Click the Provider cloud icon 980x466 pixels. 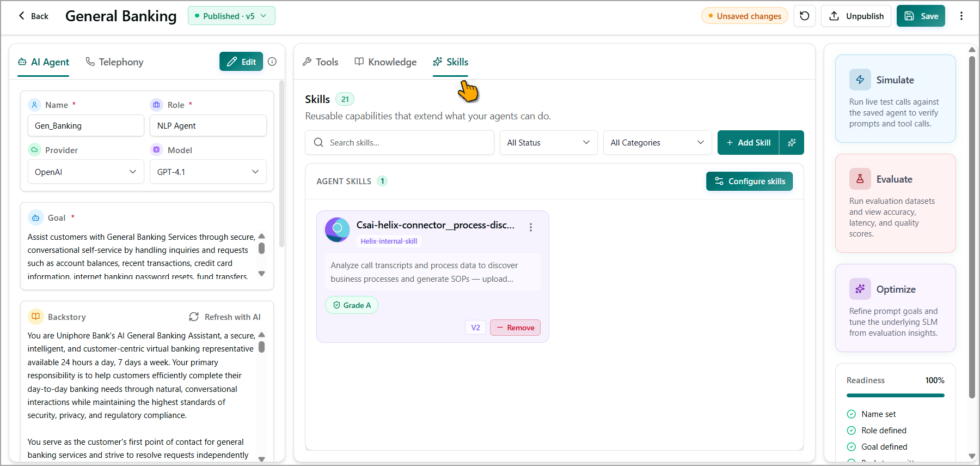pos(34,150)
